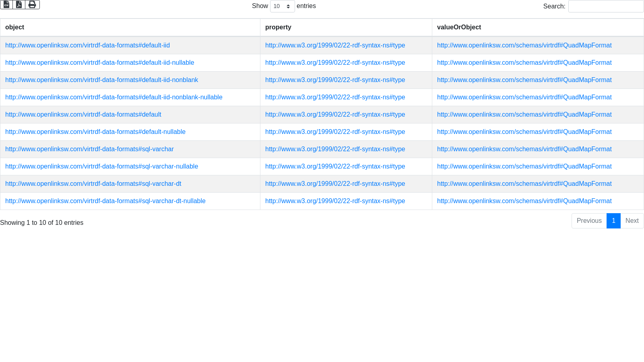Print the table using printer icon
Viewport: 644px width, 362px height.
tap(32, 4)
